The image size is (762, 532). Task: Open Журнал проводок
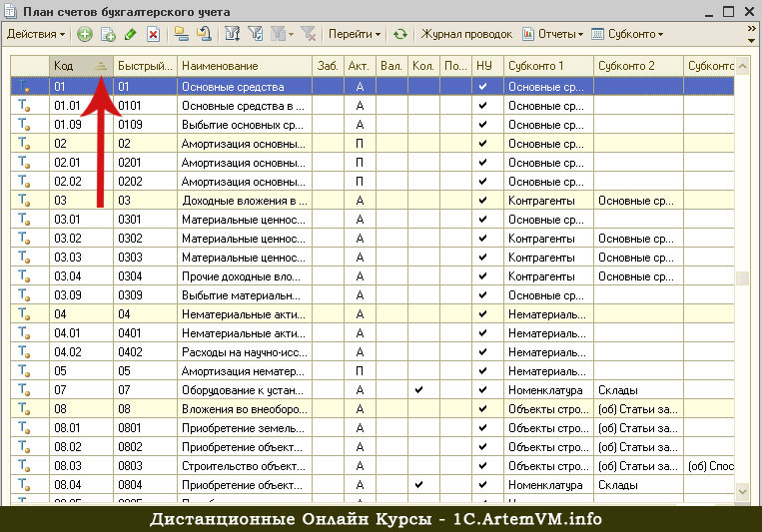pos(466,35)
